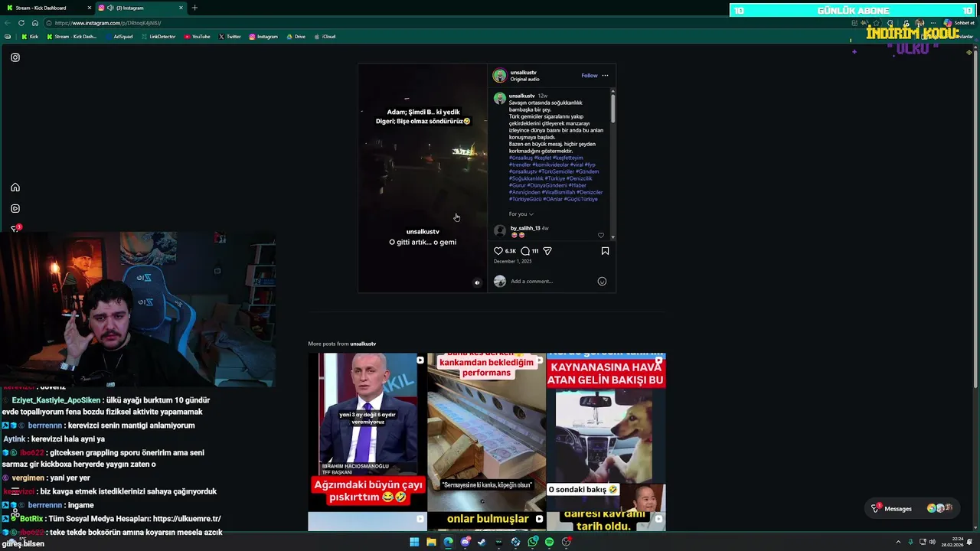Open a new browser tab
The height and width of the screenshot is (551, 980).
point(194,8)
